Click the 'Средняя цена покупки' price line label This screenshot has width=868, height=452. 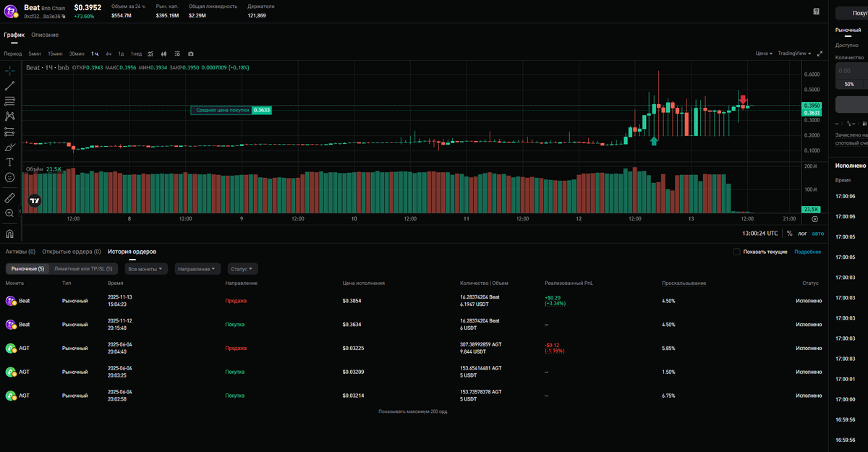tap(231, 110)
